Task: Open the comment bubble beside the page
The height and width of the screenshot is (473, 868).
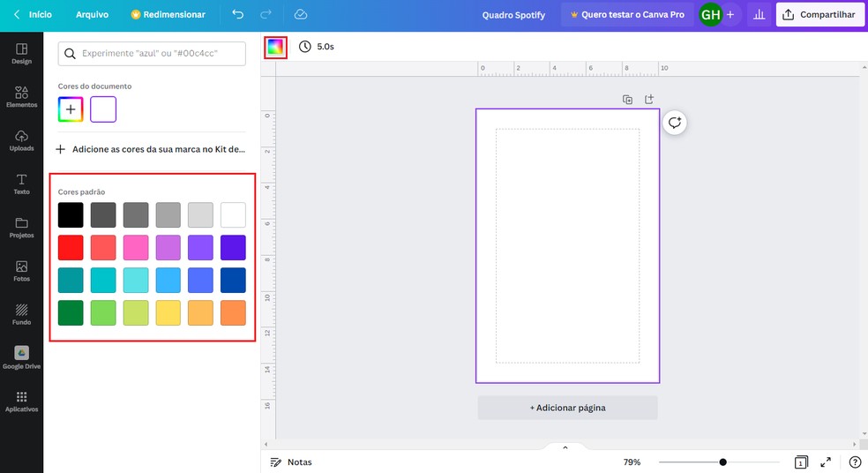Action: click(675, 123)
